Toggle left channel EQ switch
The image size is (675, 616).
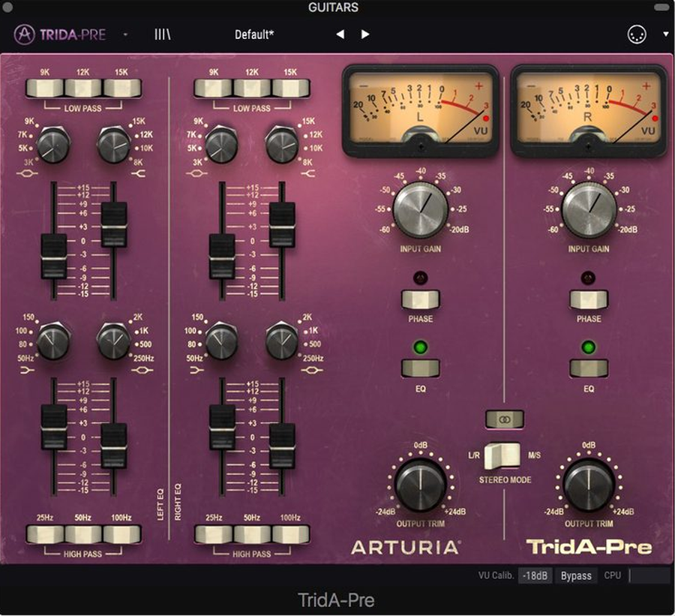pos(421,368)
